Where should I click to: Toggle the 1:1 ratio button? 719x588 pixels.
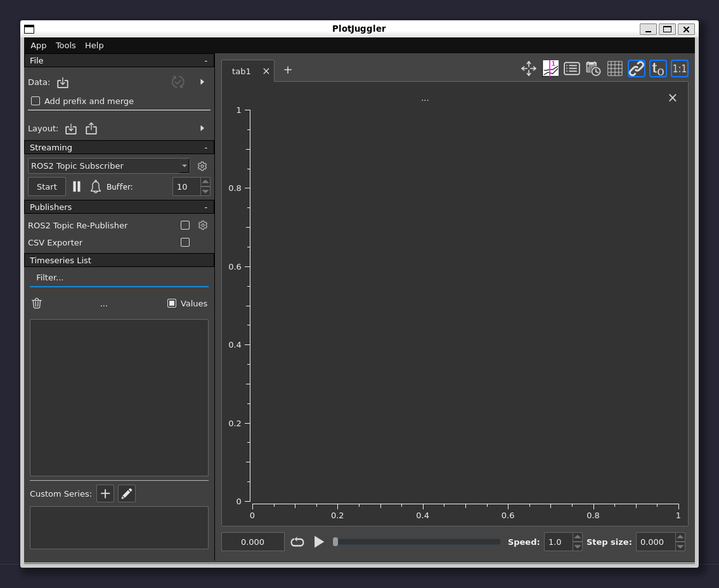pos(680,69)
